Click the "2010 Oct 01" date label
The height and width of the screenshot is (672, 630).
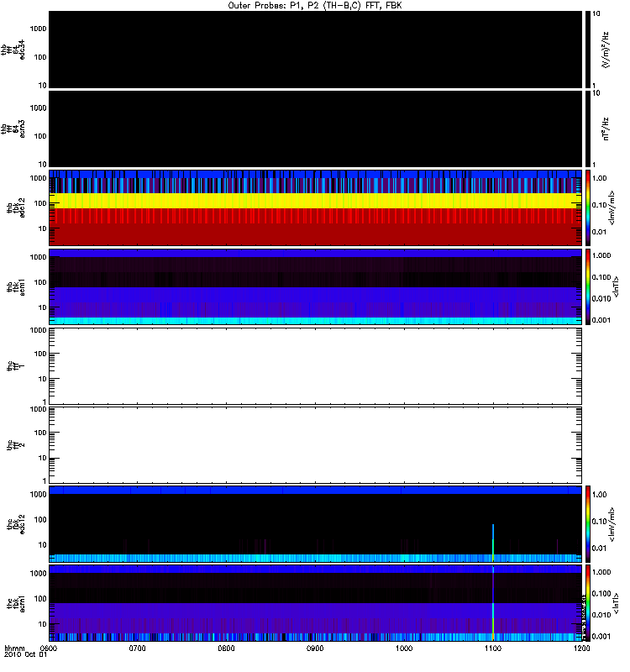click(25, 655)
